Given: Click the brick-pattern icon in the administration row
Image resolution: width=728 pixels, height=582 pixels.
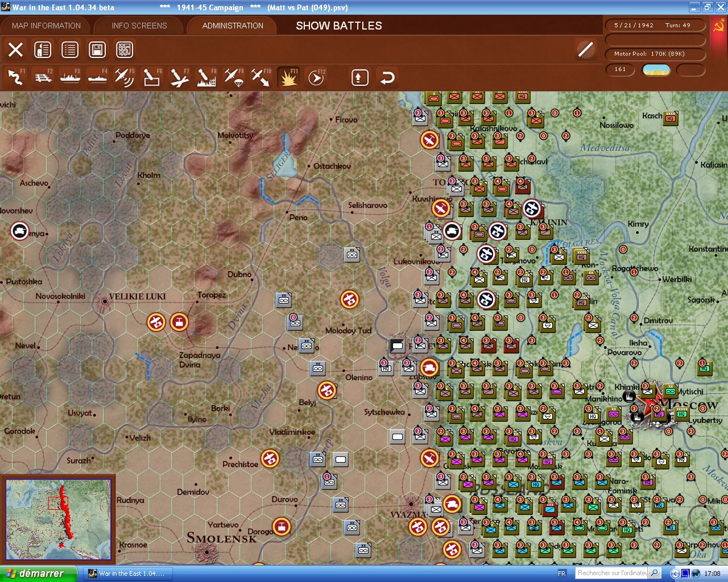Looking at the screenshot, I should coord(125,49).
